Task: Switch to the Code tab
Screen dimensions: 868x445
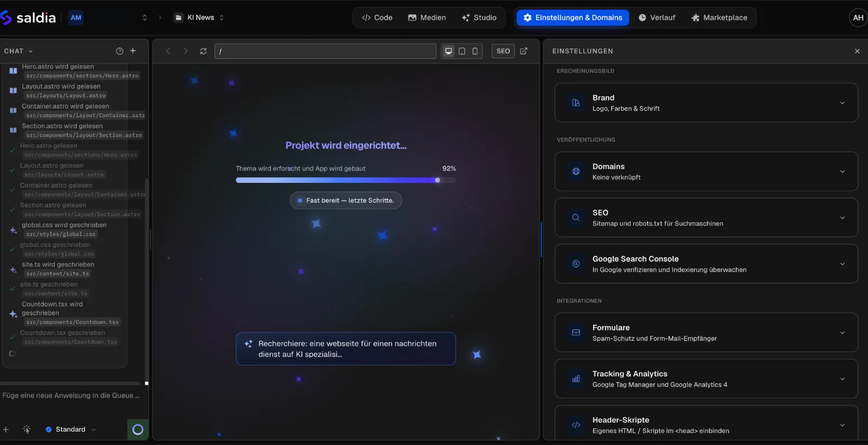Action: tap(377, 18)
